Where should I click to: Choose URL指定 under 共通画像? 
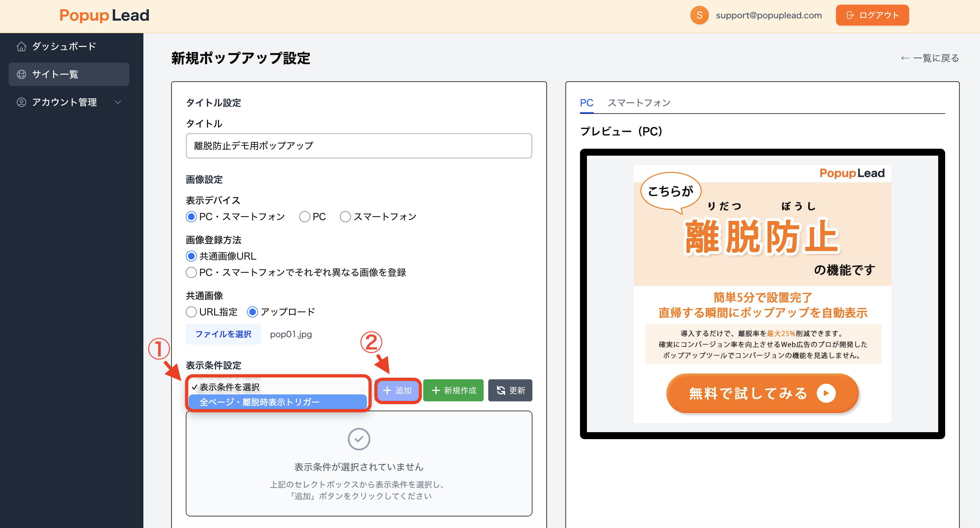pos(191,311)
